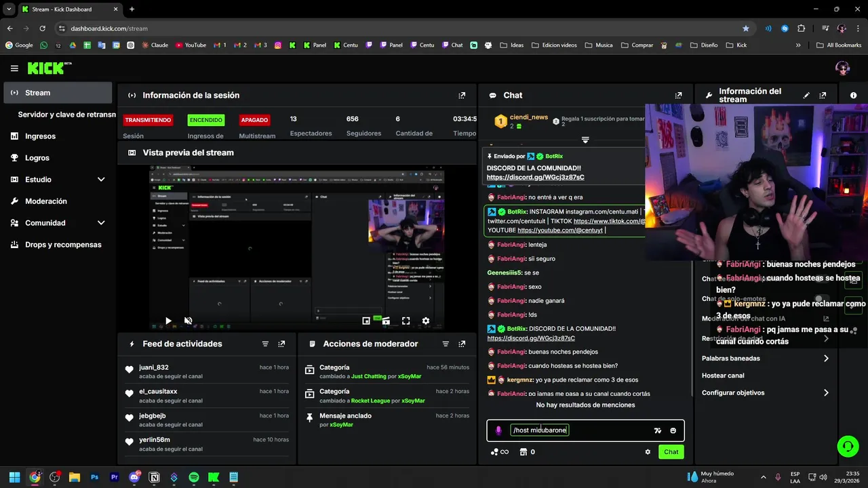Viewport: 868px width, 488px height.
Task: Collapse pinned message with chevron in chat
Action: point(585,140)
